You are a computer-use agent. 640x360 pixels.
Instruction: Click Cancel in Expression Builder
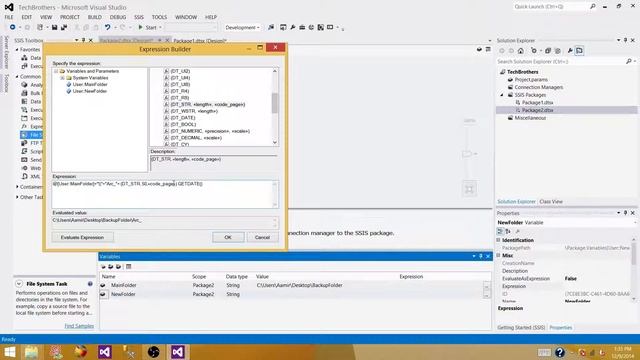262,237
